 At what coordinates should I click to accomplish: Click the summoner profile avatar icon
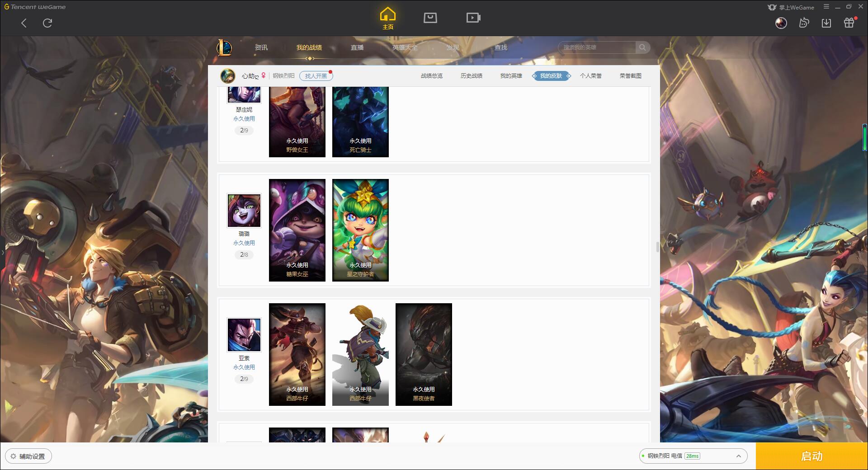[228, 76]
